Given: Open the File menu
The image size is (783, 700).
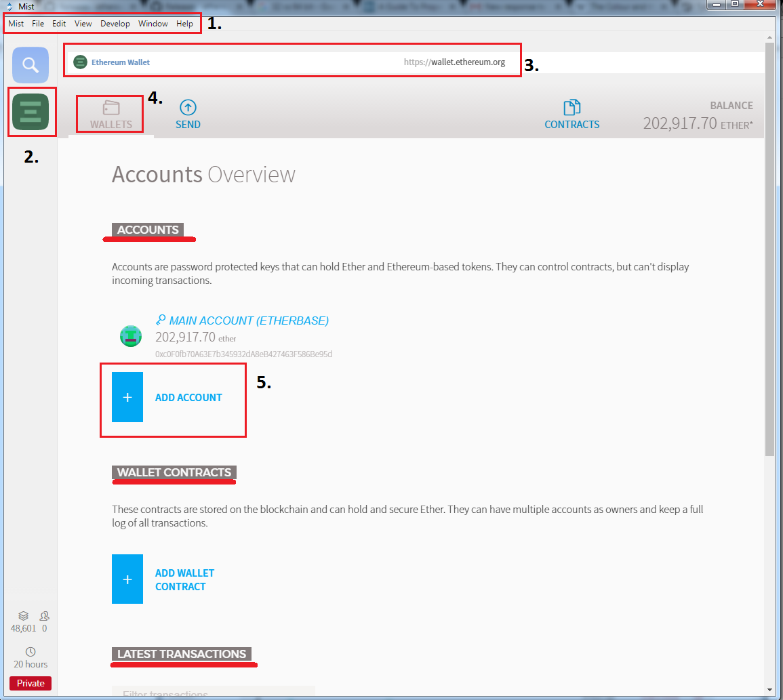Looking at the screenshot, I should [x=38, y=24].
